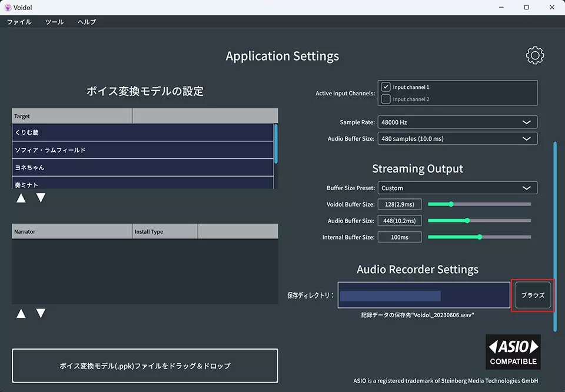This screenshot has width=565, height=392.
Task: Minimize the Voidol window
Action: [x=501, y=7]
